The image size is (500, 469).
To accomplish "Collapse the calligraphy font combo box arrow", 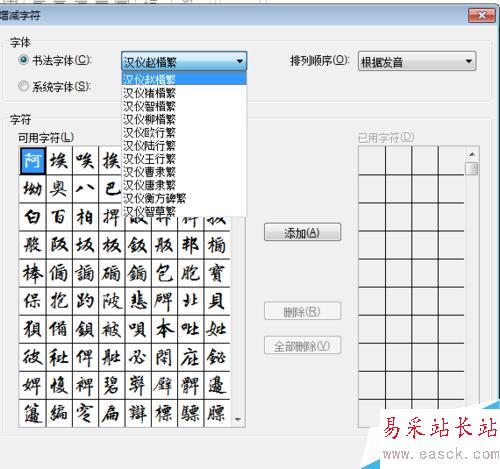I will click(239, 61).
